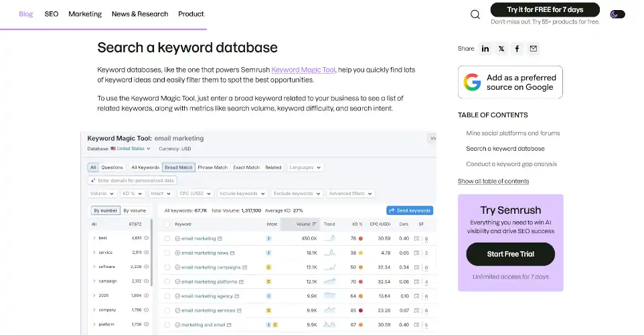Open the search magnifier icon
Screen dimensions: 644x335
(x=475, y=15)
